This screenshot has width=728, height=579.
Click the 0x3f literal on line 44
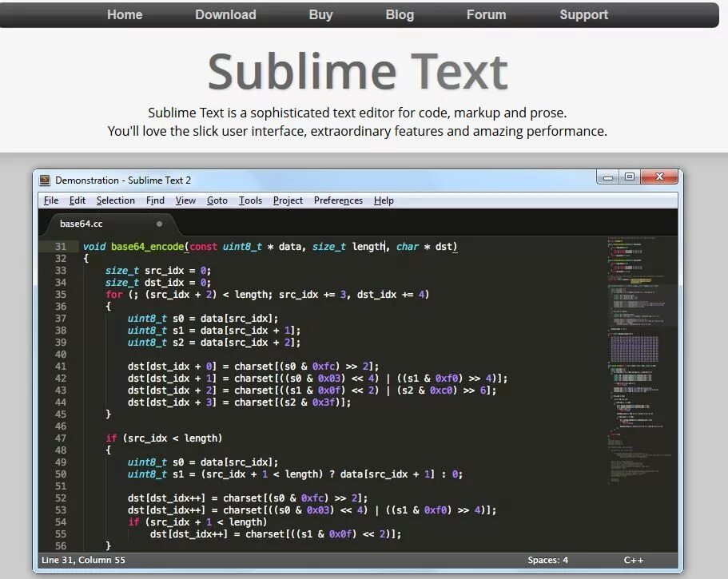[x=323, y=403]
